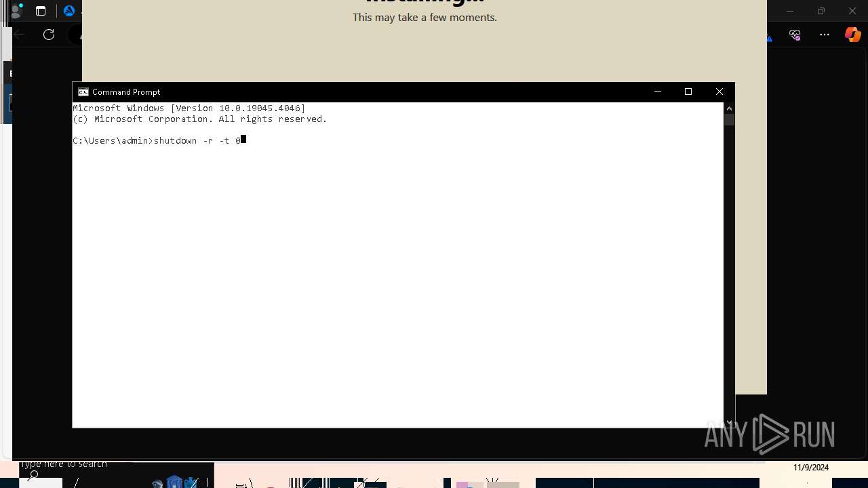
Task: Click the '(c) Microsoft Corporation' copyright line
Action: 200,119
